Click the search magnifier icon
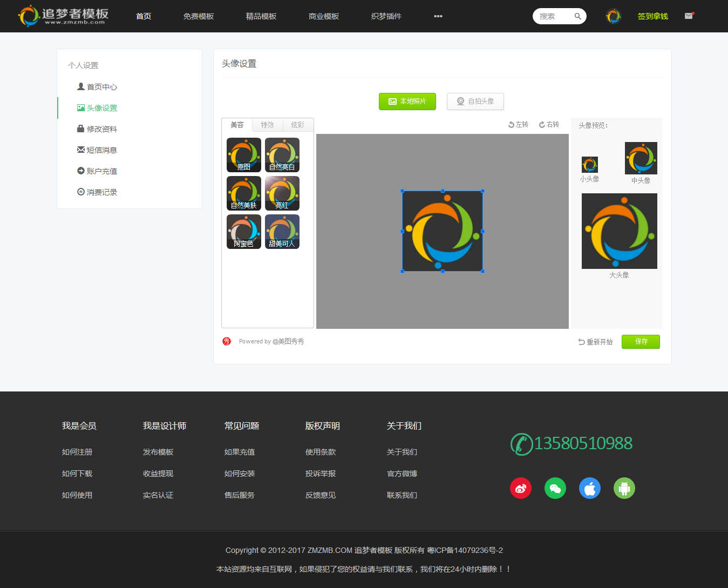 point(577,16)
